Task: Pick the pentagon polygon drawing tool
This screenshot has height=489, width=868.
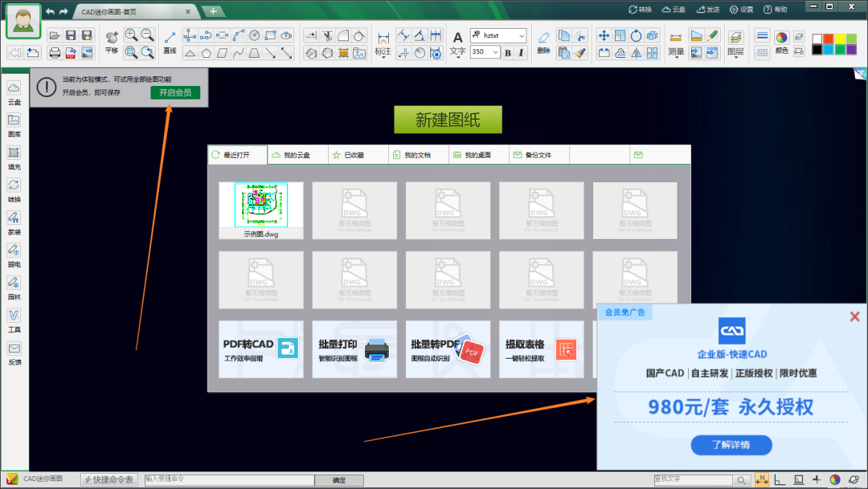Action: click(206, 53)
